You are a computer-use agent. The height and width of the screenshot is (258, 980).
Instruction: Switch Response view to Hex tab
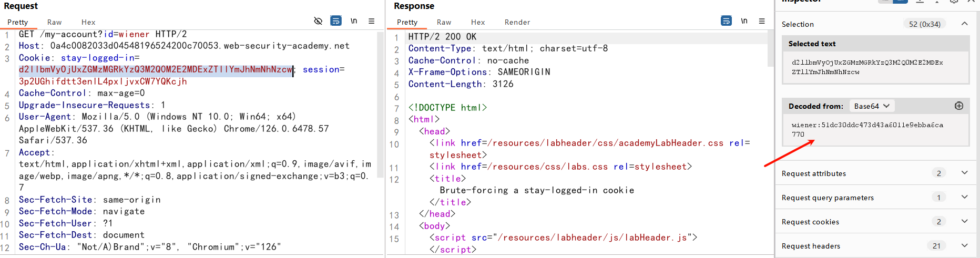point(477,22)
